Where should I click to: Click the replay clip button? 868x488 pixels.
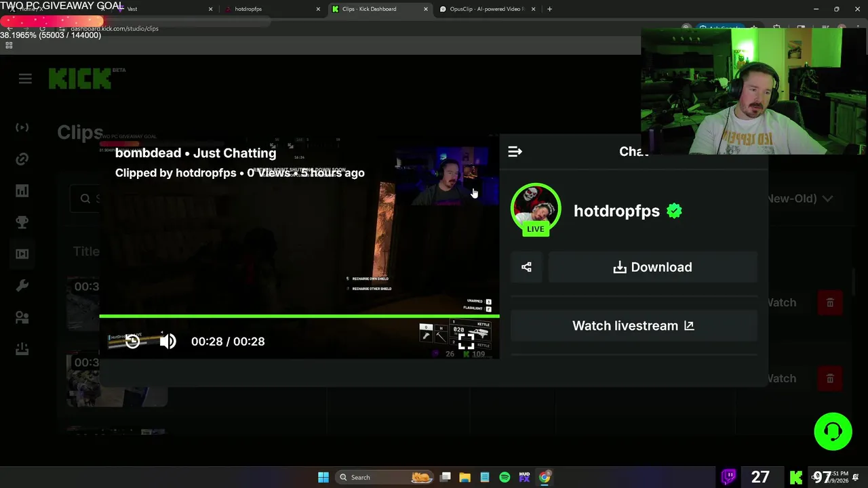[133, 342]
